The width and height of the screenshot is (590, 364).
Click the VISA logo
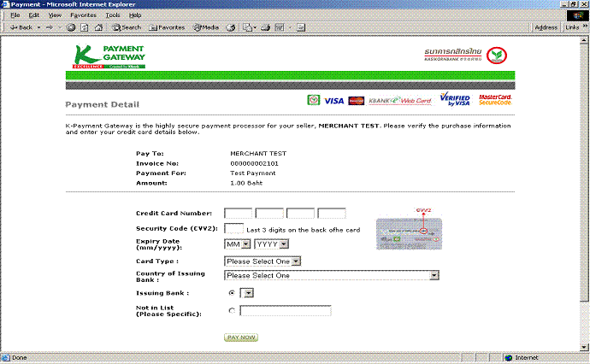(x=334, y=101)
